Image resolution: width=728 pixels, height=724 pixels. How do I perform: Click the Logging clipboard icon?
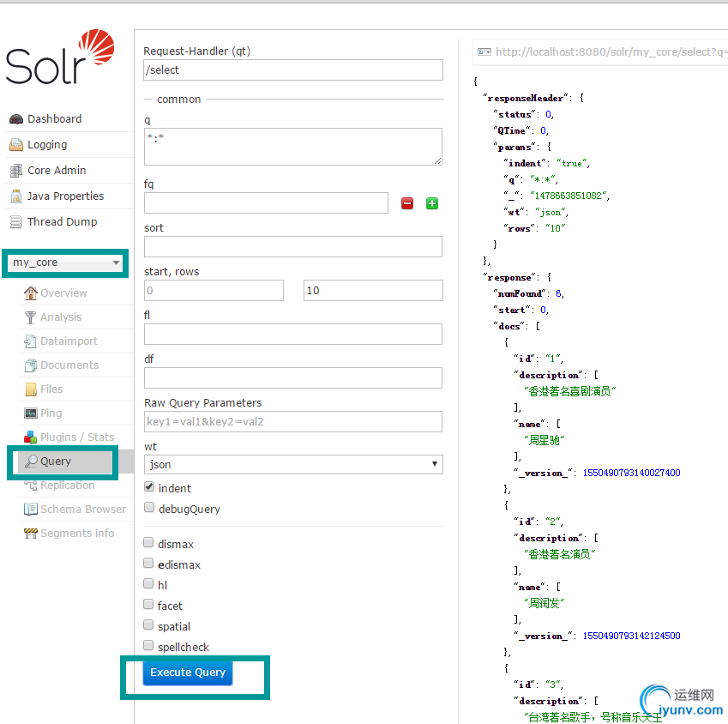point(16,145)
